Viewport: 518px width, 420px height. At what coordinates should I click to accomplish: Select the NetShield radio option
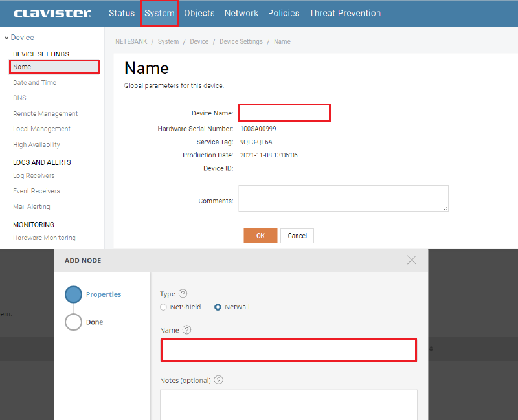coord(164,307)
